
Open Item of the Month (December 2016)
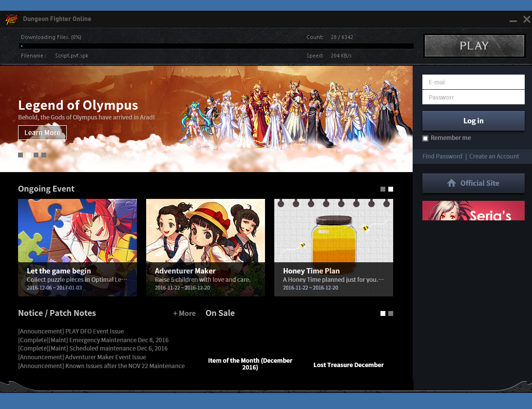pos(250,364)
